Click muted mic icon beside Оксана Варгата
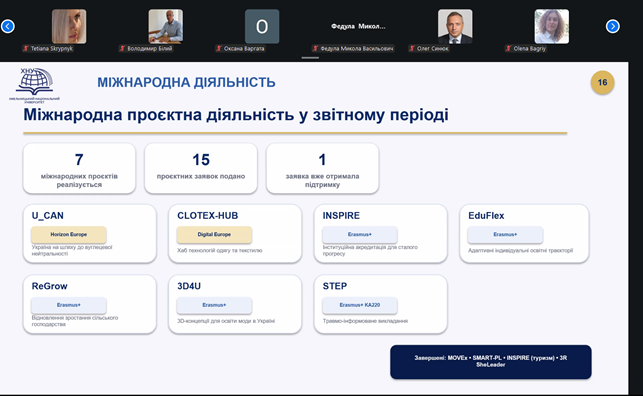 (219, 48)
